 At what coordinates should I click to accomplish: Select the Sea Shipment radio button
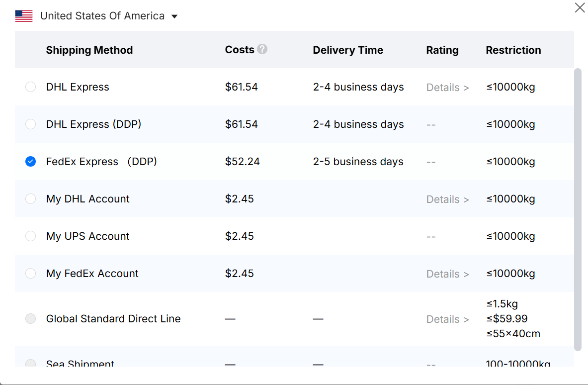[x=30, y=363]
